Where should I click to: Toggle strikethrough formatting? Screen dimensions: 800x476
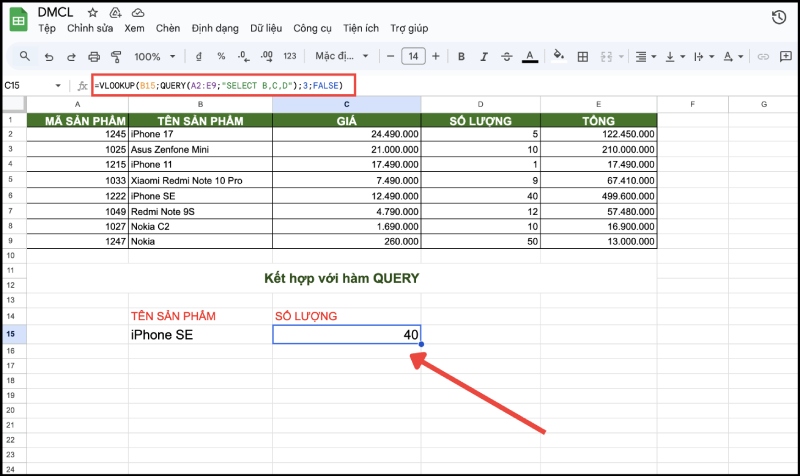[506, 57]
